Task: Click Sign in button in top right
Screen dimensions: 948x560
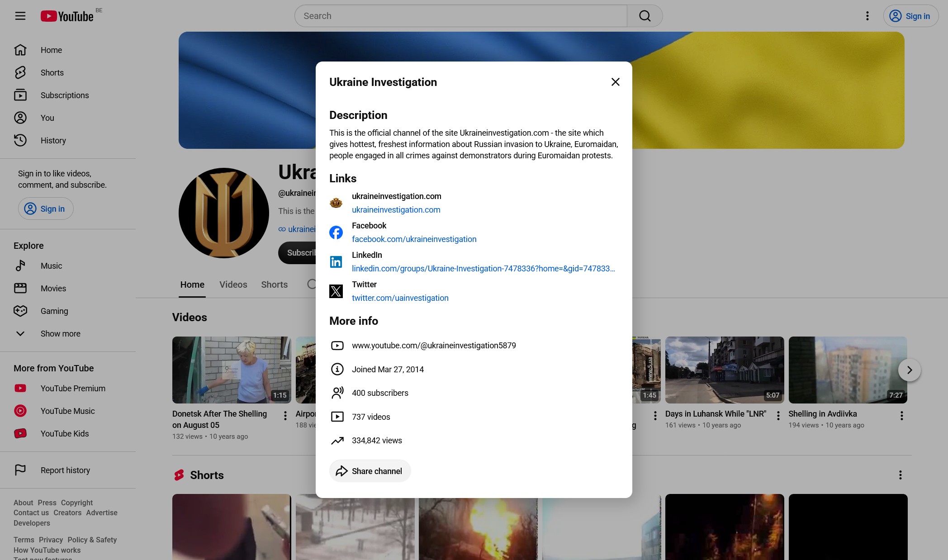Action: (910, 16)
